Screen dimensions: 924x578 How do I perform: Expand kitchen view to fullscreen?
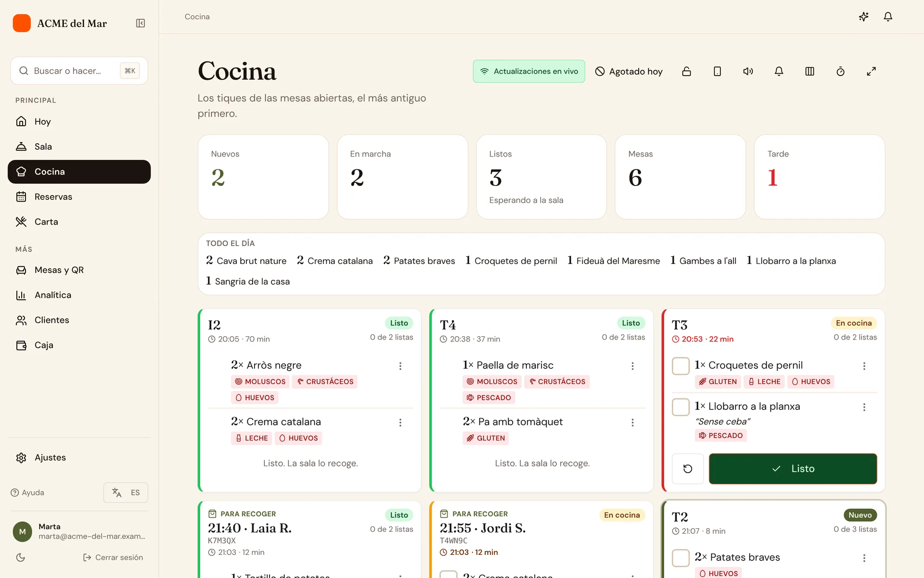[872, 71]
